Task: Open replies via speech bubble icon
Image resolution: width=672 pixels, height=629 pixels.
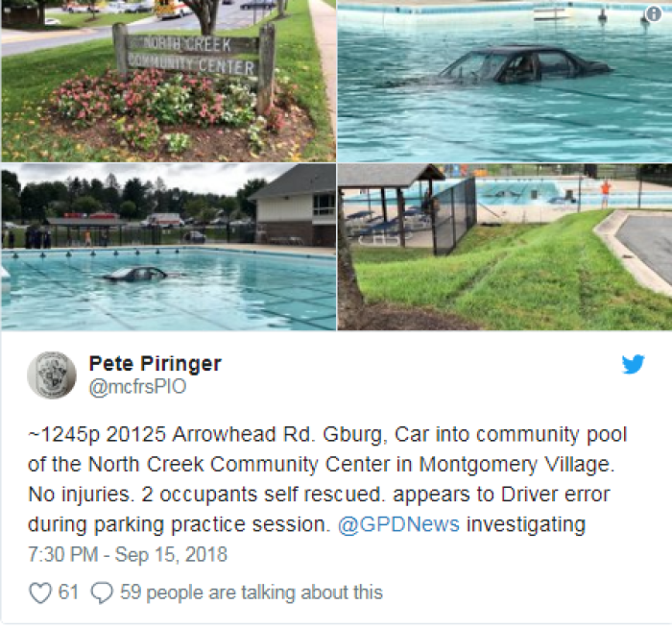Action: (102, 593)
